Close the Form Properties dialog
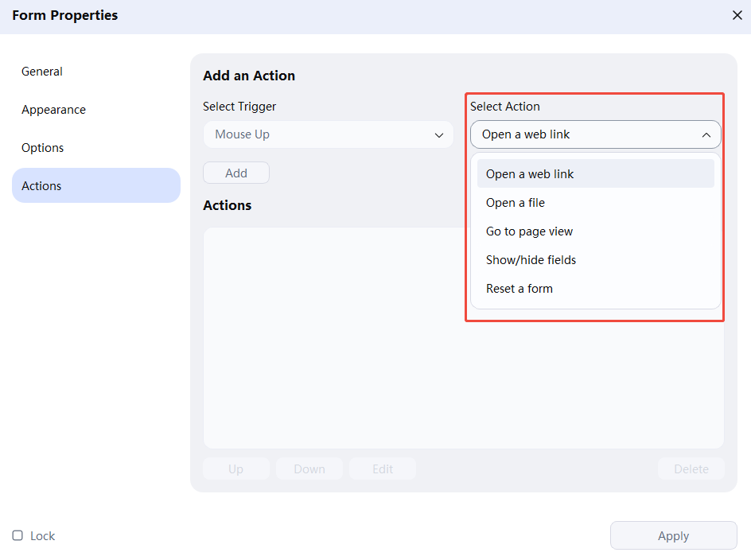Image resolution: width=751 pixels, height=560 pixels. click(x=737, y=15)
